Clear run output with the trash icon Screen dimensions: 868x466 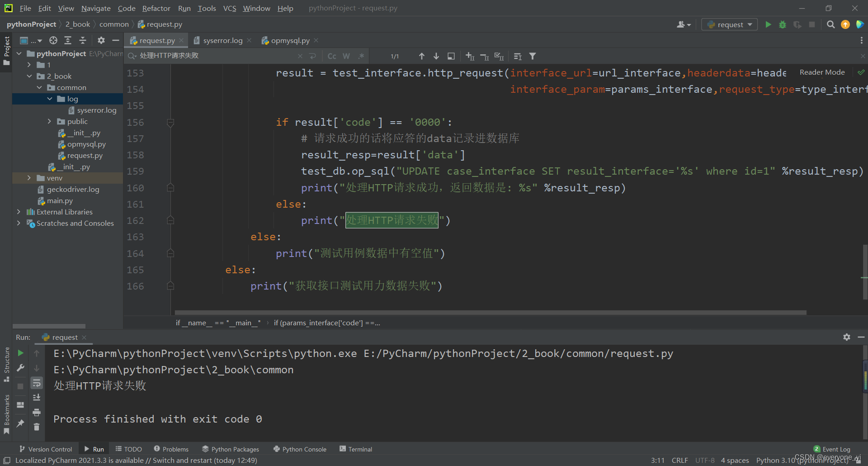37,427
